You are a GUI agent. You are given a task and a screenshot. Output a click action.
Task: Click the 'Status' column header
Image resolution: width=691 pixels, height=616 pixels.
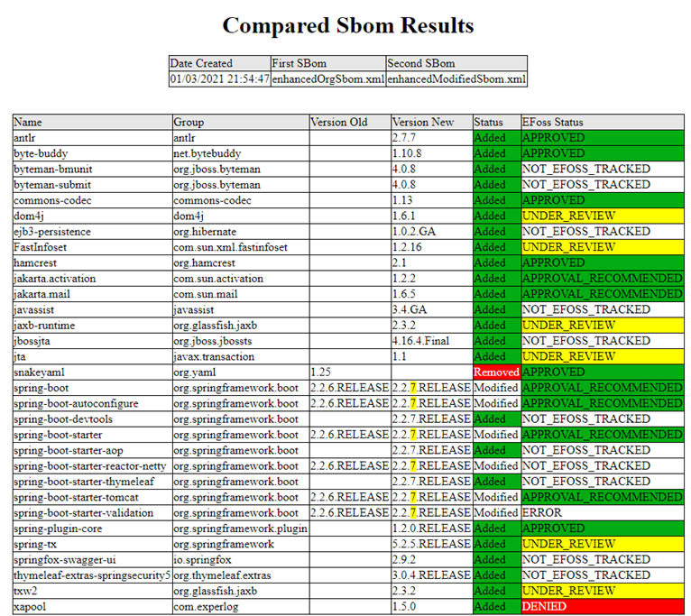[x=497, y=122]
